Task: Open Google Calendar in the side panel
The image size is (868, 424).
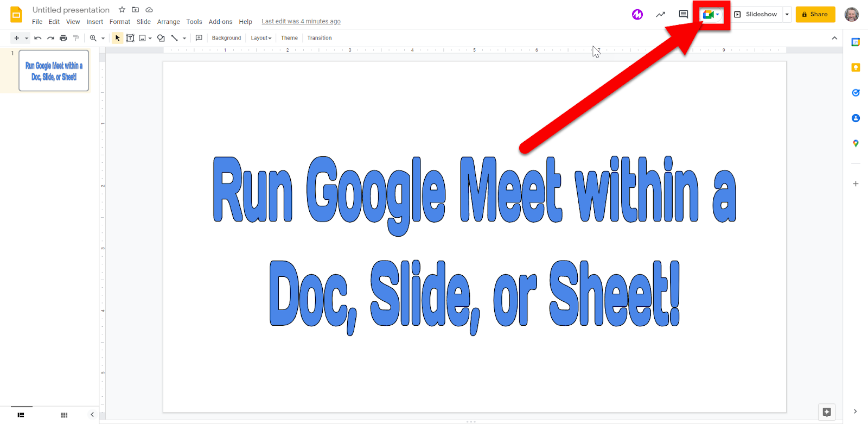Action: point(856,42)
